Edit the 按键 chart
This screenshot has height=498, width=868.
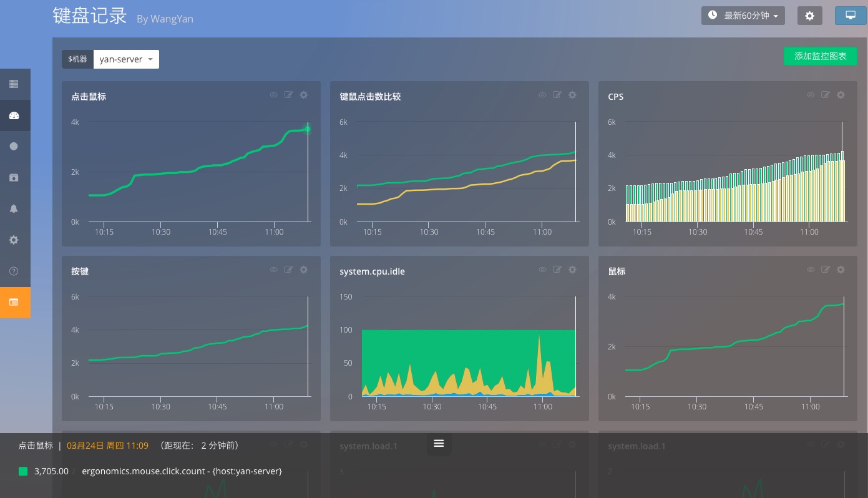[x=288, y=270]
